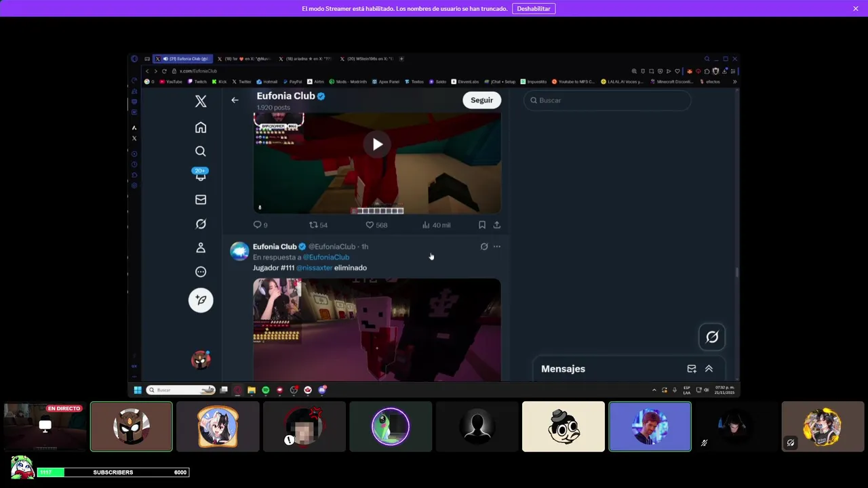
Task: Switch to the (21) Eufonia Club browser tab
Action: pos(183,59)
